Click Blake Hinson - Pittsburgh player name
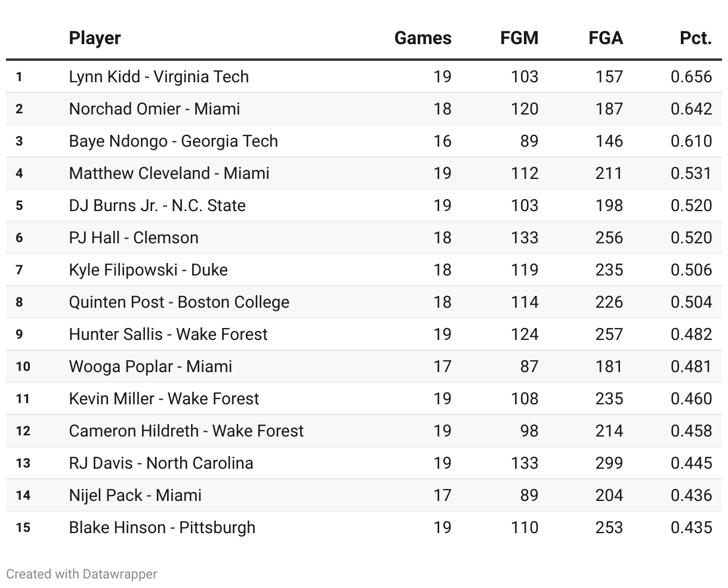This screenshot has height=588, width=728. tap(162, 527)
